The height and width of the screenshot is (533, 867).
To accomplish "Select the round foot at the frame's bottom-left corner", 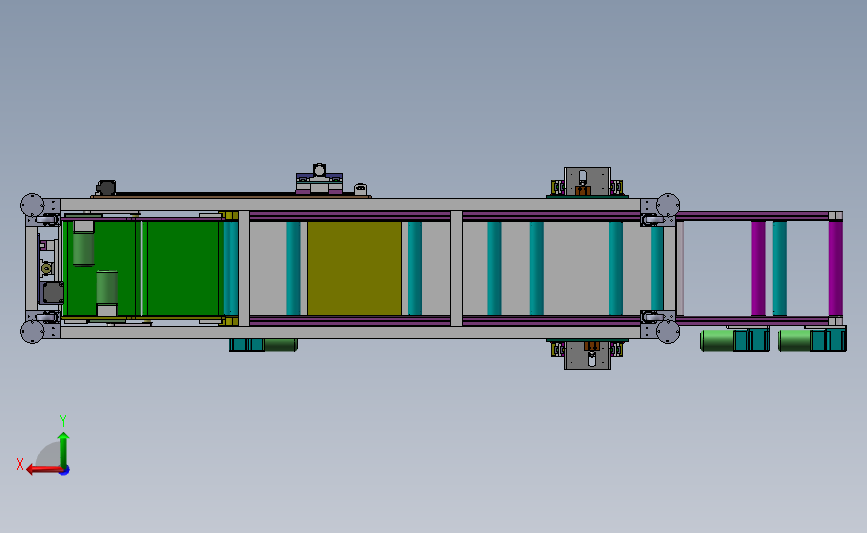I will [x=32, y=332].
